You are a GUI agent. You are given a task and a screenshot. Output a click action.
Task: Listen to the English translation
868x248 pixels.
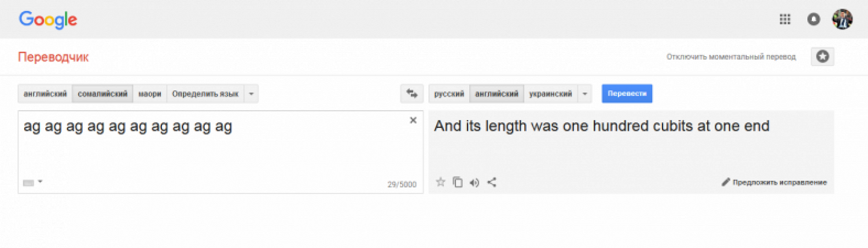tap(475, 183)
